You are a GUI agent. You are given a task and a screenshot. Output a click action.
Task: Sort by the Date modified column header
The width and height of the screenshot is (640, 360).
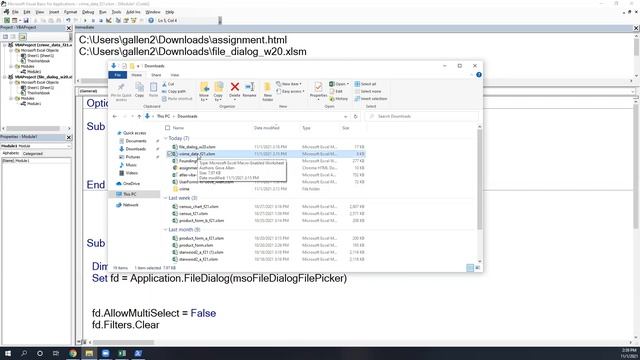[267, 128]
